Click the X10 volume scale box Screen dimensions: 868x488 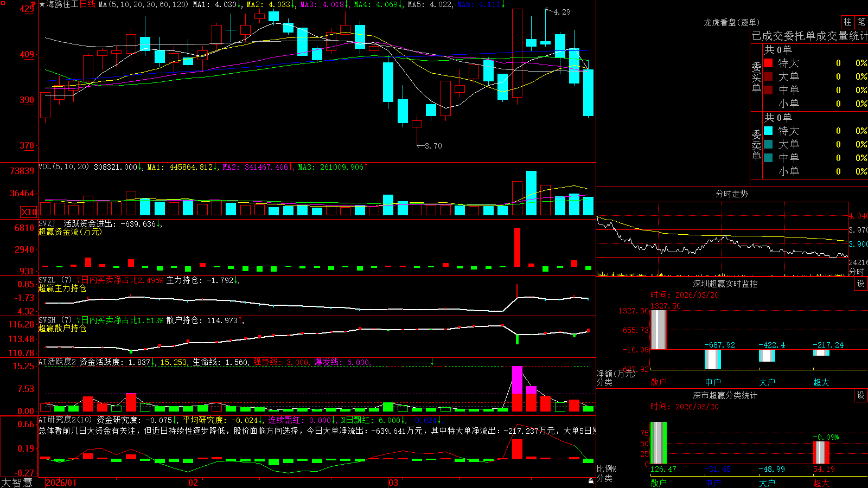[29, 212]
